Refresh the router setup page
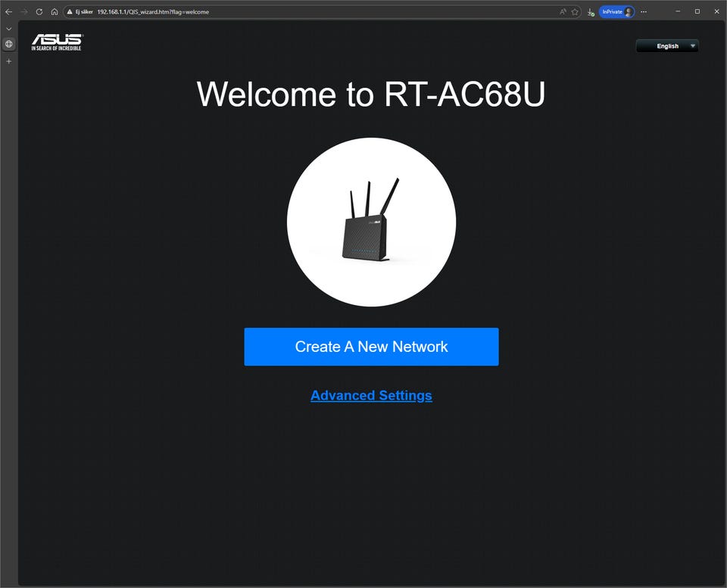 [39, 12]
